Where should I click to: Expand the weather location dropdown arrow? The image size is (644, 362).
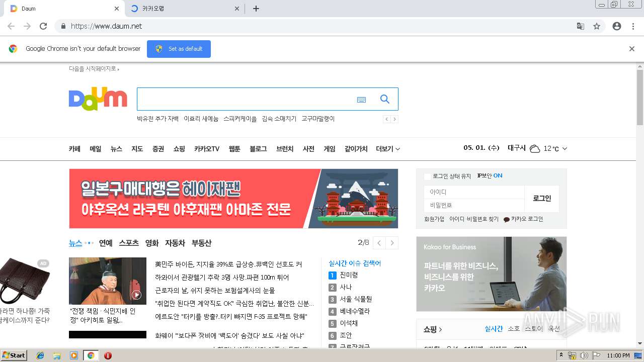click(565, 149)
